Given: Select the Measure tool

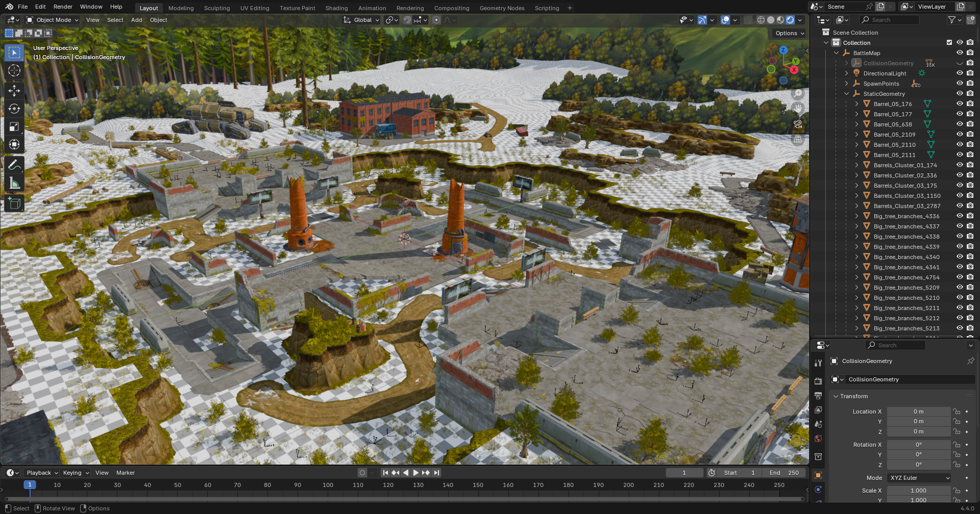Looking at the screenshot, I should (14, 183).
